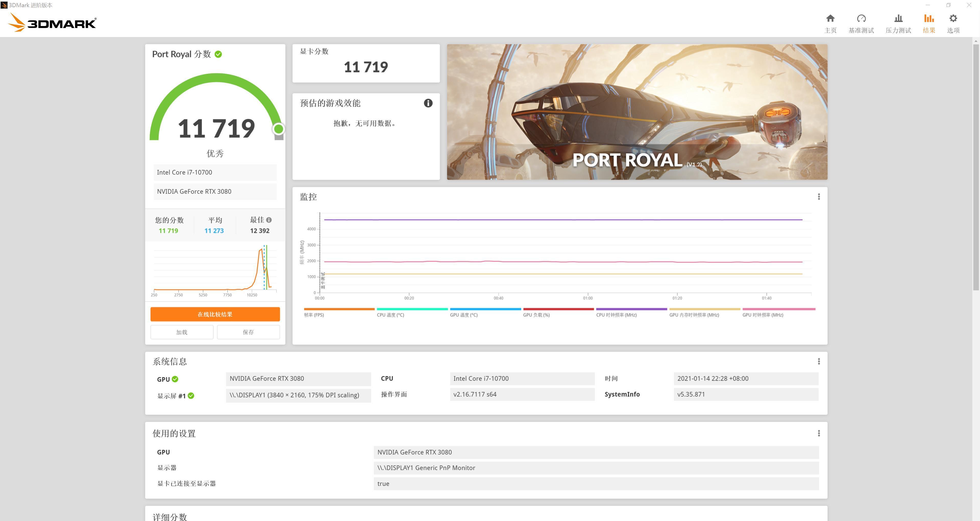This screenshot has width=980, height=521.
Task: Click the SystemInfo version v5.35.871
Action: point(746,394)
